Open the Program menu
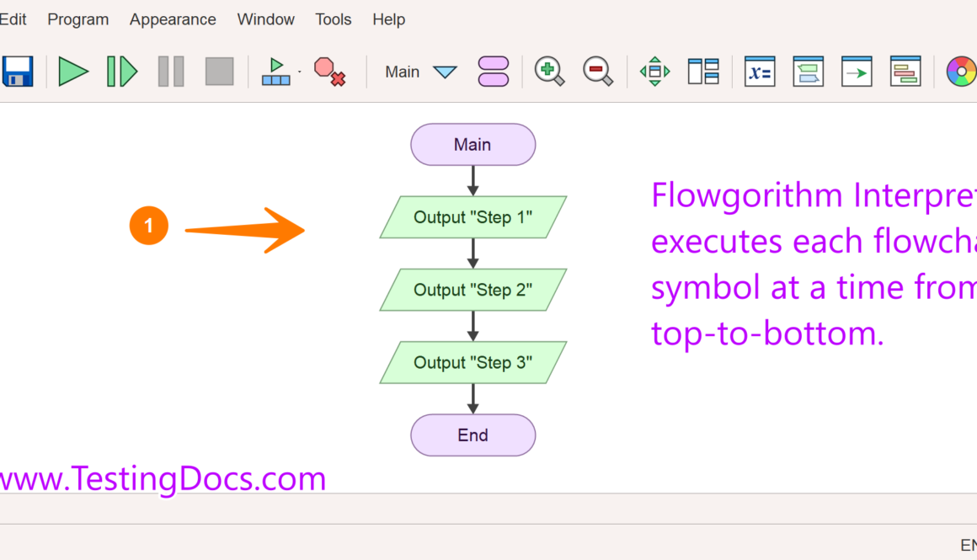 pos(77,19)
